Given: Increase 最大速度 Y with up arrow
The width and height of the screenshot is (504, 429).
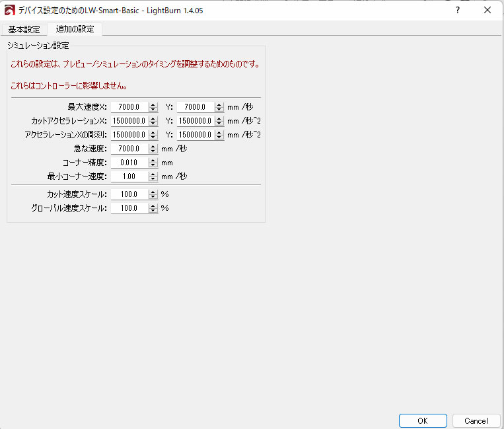Looking at the screenshot, I should point(219,104).
